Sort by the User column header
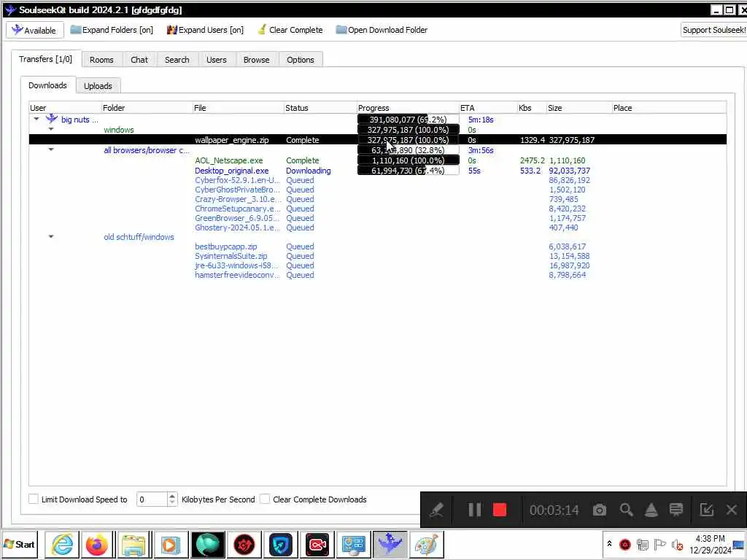 (65, 108)
